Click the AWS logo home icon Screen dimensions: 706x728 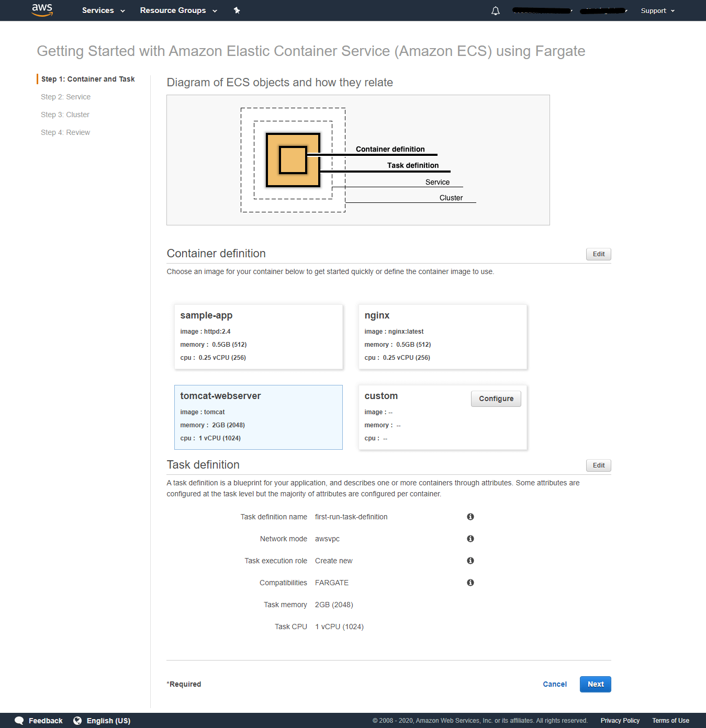42,10
